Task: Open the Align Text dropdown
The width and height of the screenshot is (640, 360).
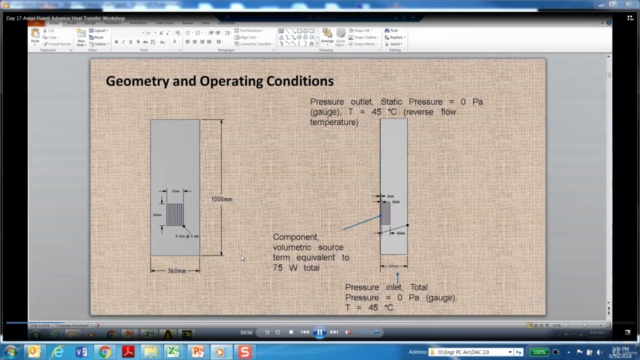Action: (x=247, y=37)
